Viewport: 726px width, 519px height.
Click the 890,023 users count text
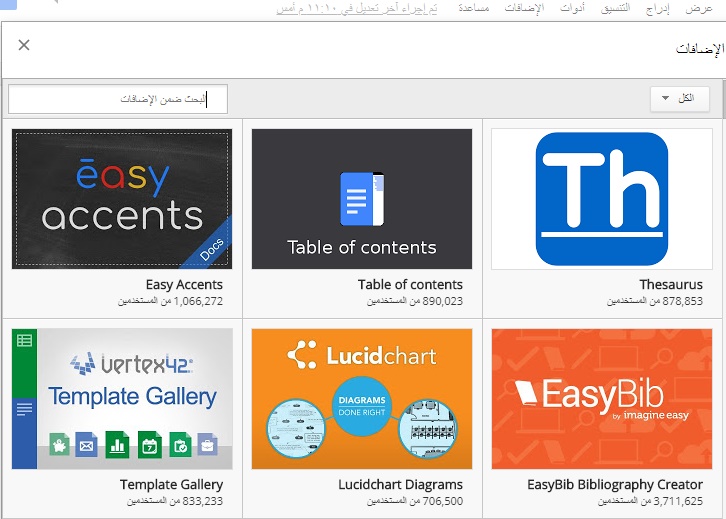(x=415, y=301)
